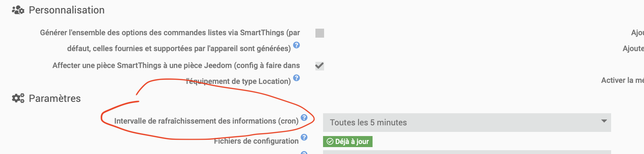644x154 pixels.
Task: Click the grey field below Déjà à jour
Action: pos(467,152)
